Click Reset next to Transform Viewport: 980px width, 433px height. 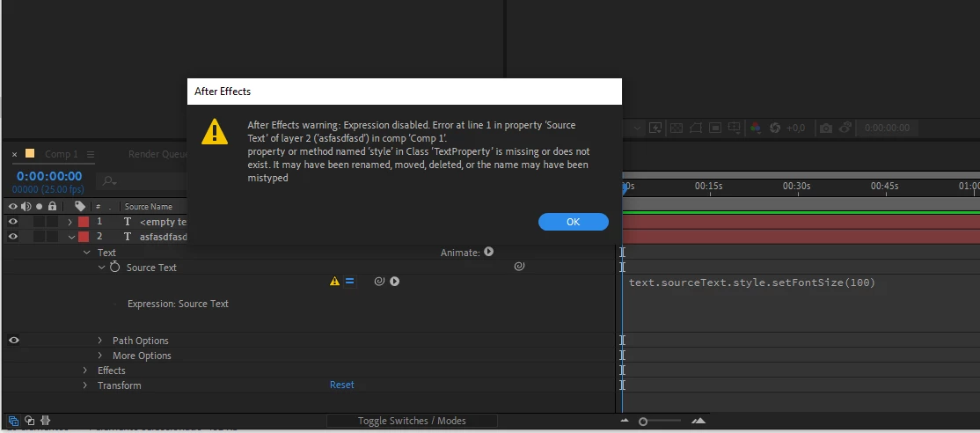pos(342,385)
